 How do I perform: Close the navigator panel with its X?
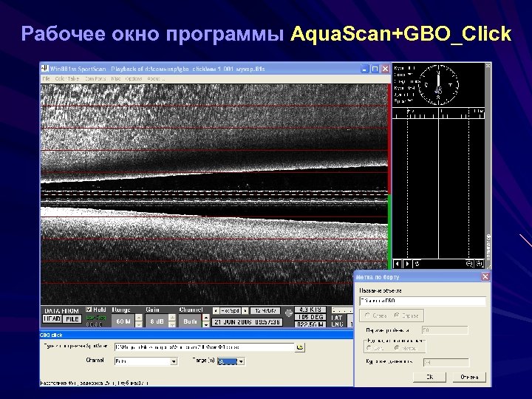click(488, 66)
